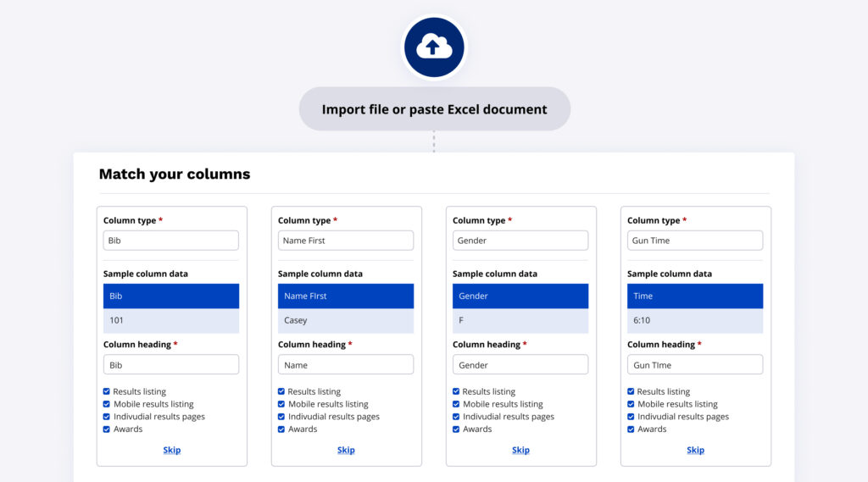This screenshot has width=868, height=482.
Task: Edit the Gun Time column heading field
Action: 695,365
